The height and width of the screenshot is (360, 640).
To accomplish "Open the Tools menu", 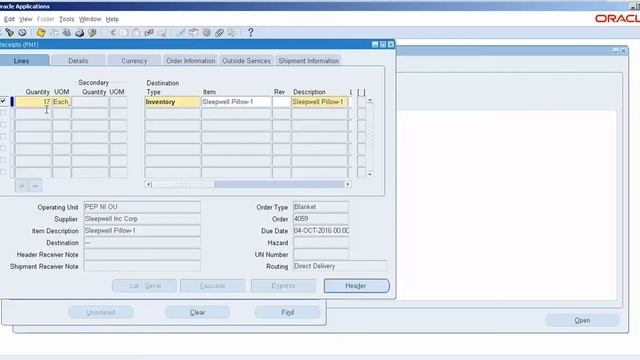I will tap(67, 19).
